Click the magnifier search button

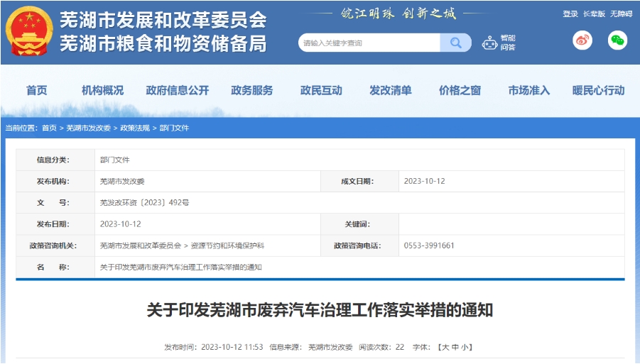(x=455, y=43)
